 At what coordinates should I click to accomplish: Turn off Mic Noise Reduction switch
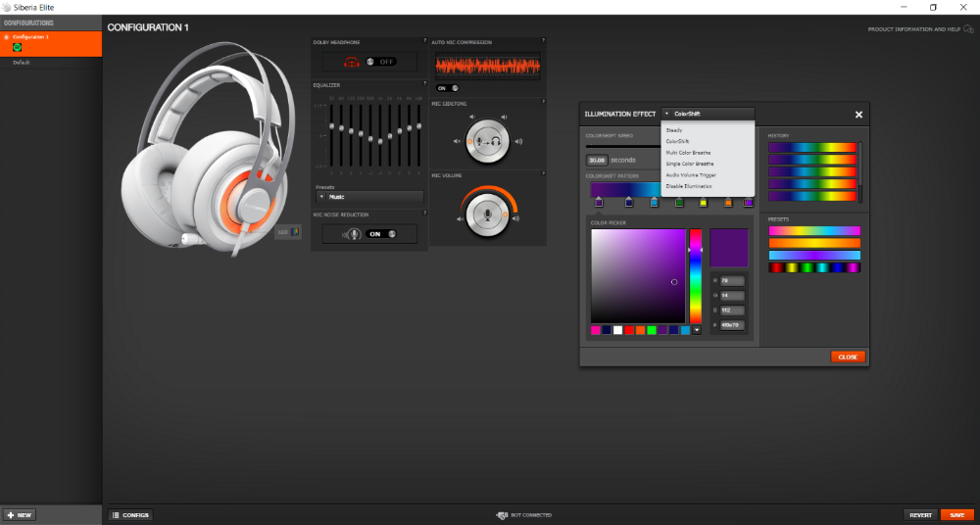pos(382,234)
